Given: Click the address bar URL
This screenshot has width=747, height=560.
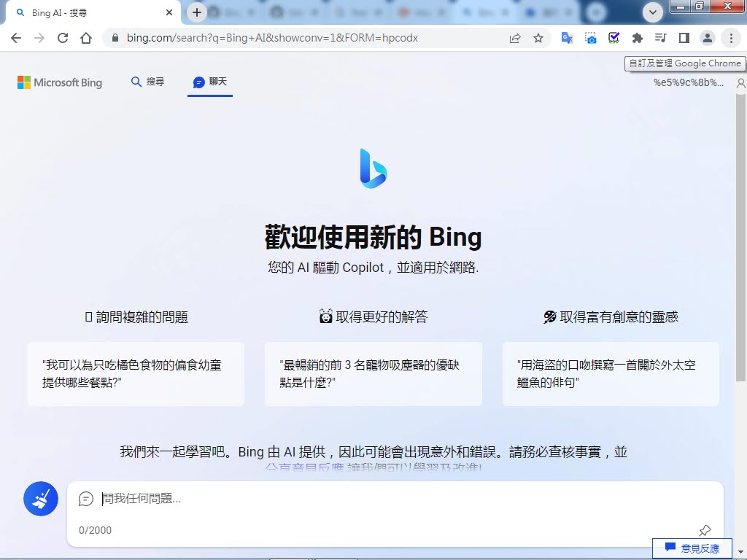Looking at the screenshot, I should [272, 38].
